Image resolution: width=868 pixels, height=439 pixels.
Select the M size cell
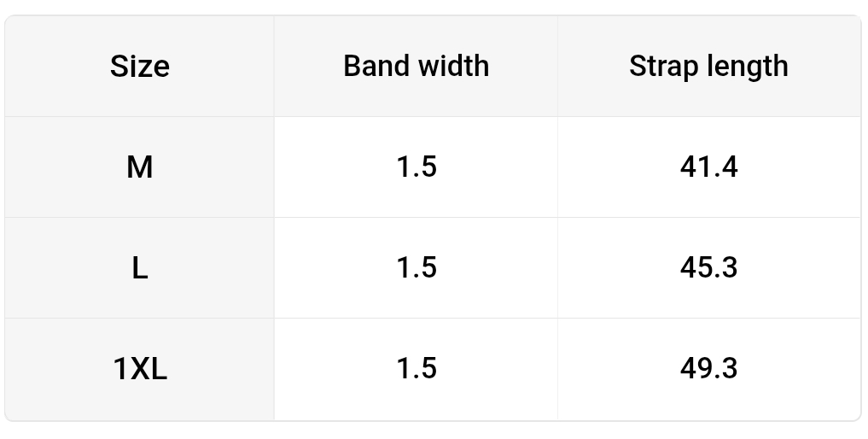[140, 167]
